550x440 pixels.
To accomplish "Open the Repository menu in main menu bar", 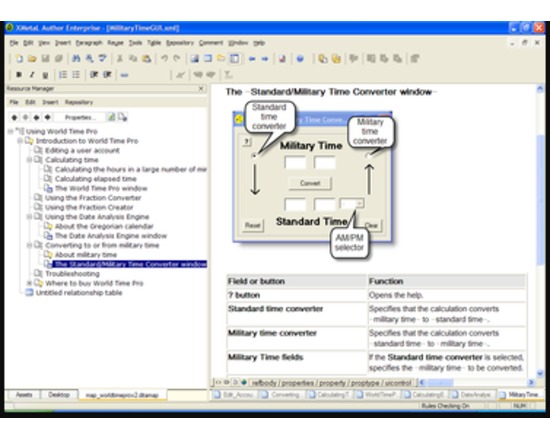I will click(x=180, y=43).
